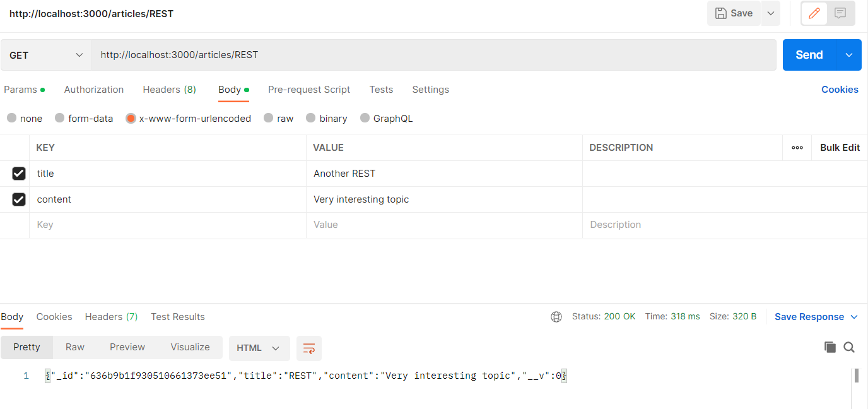Toggle line wrapping in the response viewer
This screenshot has height=409, width=868.
[x=308, y=348]
